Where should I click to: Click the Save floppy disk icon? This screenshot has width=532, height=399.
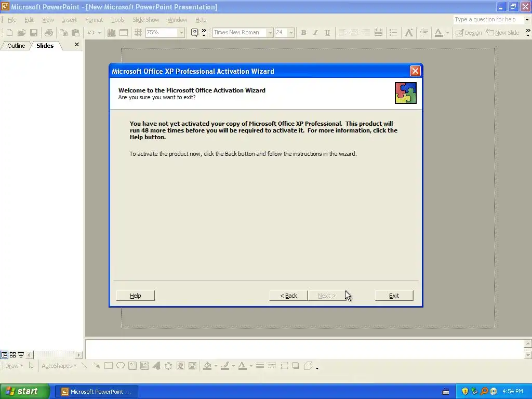click(x=34, y=33)
